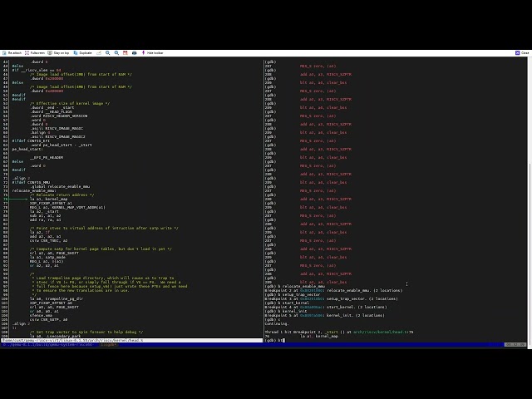Click 'Breakpoint 2 at' relocate_enable_mmu output line
This screenshot has width=532, height=399.
pyautogui.click(x=333, y=290)
